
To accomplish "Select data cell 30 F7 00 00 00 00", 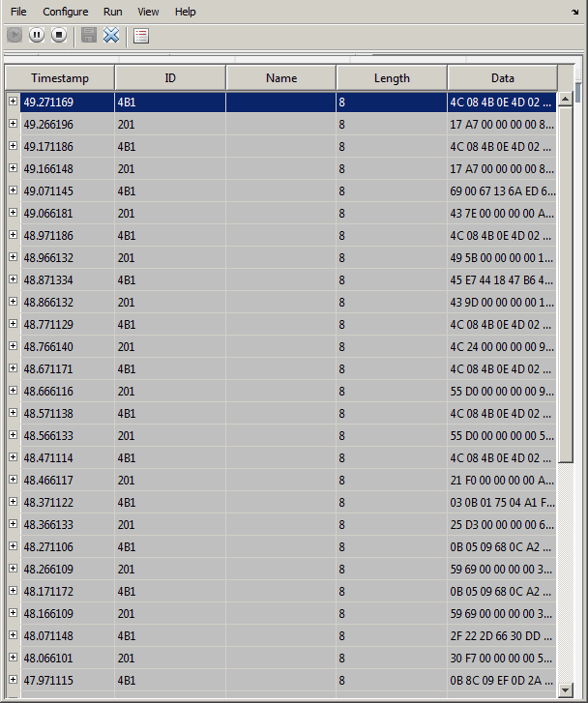I will 502,659.
